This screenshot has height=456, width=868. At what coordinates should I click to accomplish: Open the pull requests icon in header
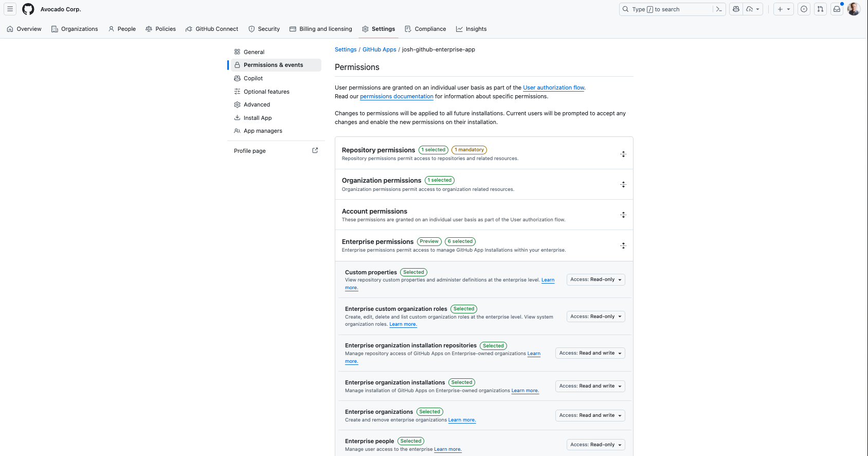(x=820, y=9)
